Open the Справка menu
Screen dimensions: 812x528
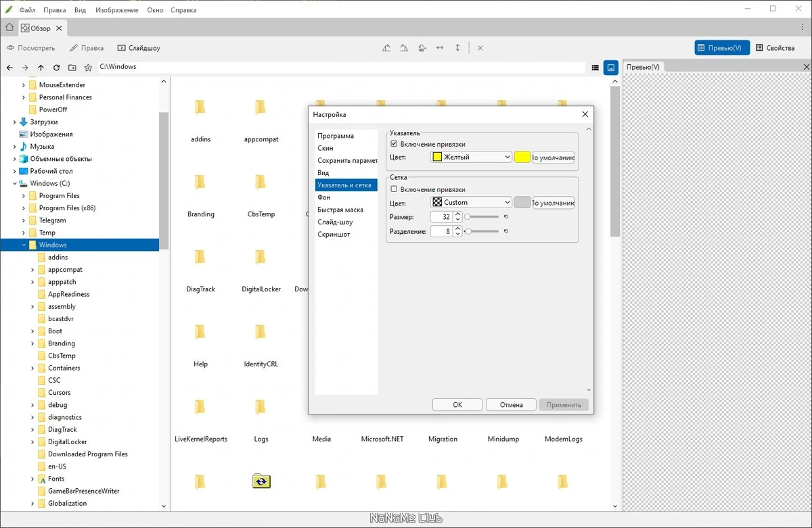point(183,10)
